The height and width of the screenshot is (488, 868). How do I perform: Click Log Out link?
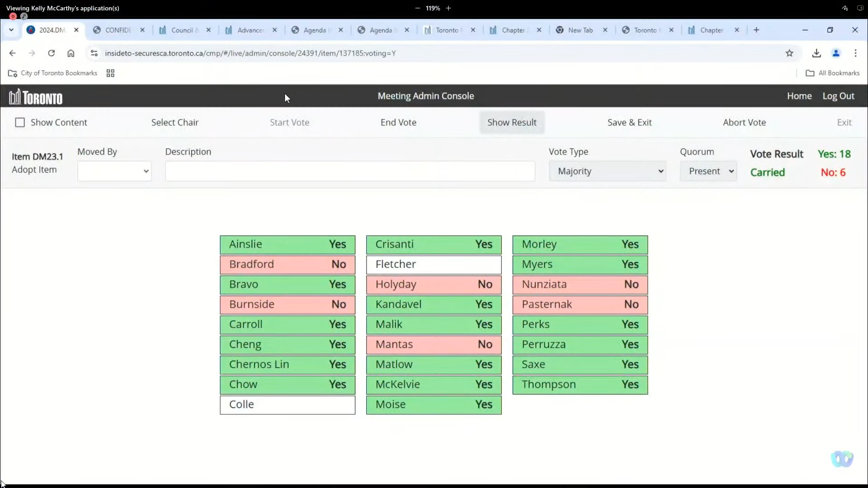click(x=838, y=96)
